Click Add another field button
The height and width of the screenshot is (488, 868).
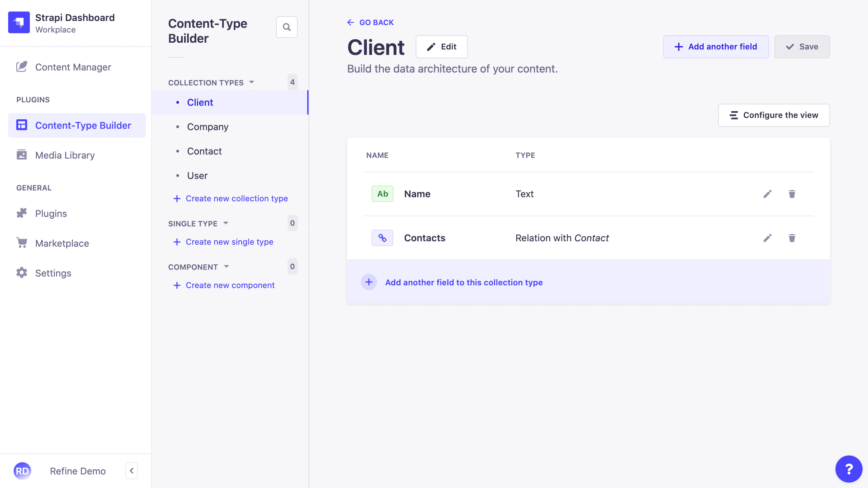pos(716,46)
